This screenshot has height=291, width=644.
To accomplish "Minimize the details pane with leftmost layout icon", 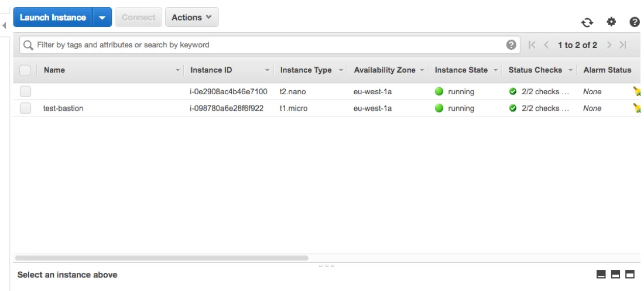I will tap(601, 274).
